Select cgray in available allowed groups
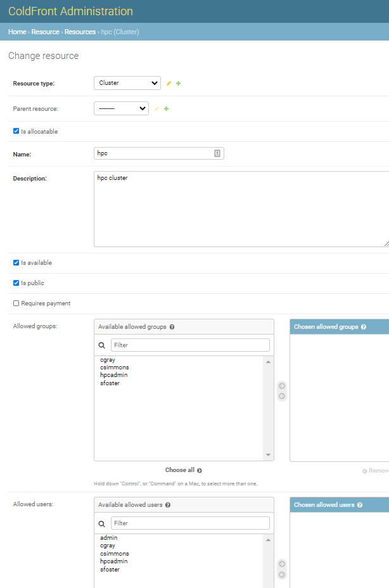389x588 pixels. [108, 360]
